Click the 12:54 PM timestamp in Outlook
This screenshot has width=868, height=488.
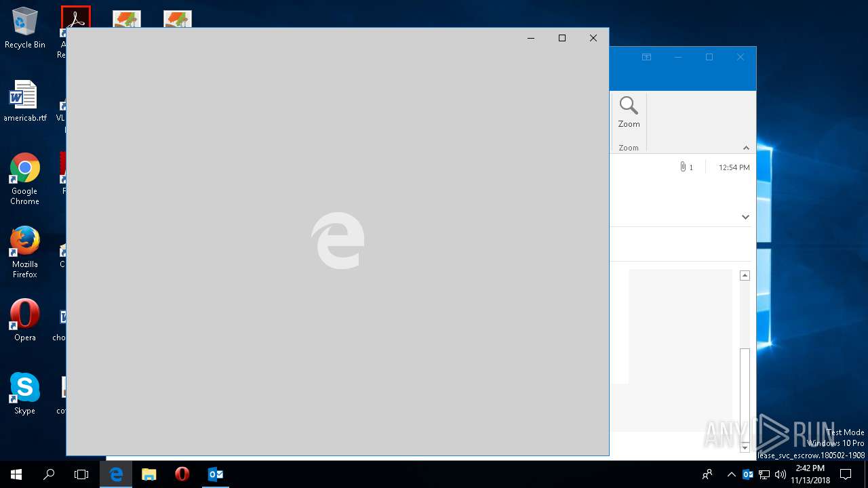734,167
